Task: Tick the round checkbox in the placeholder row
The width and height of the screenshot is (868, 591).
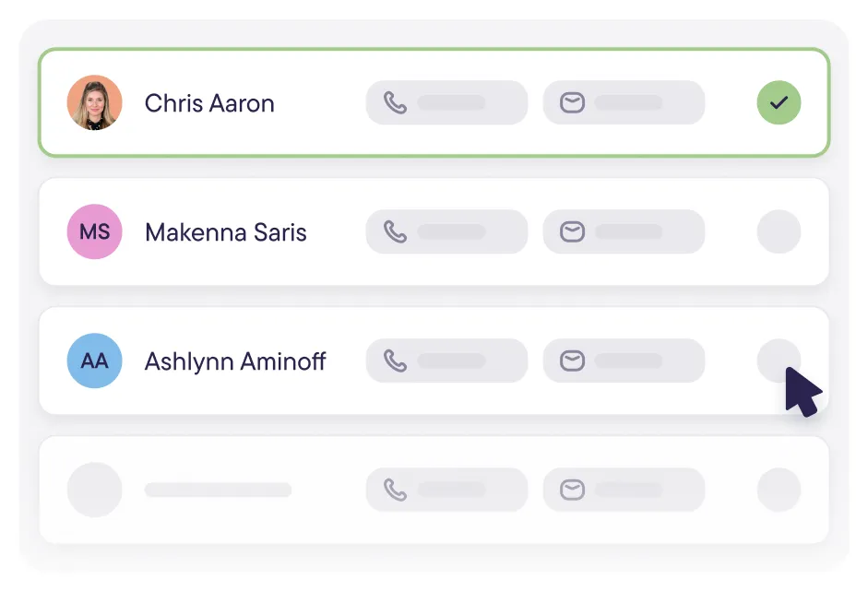Action: [x=779, y=490]
